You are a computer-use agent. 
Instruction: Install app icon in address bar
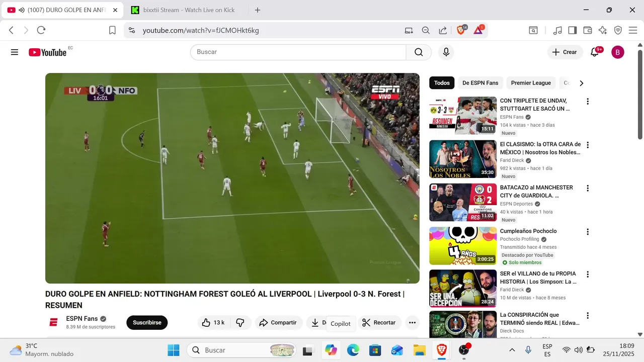point(409,30)
